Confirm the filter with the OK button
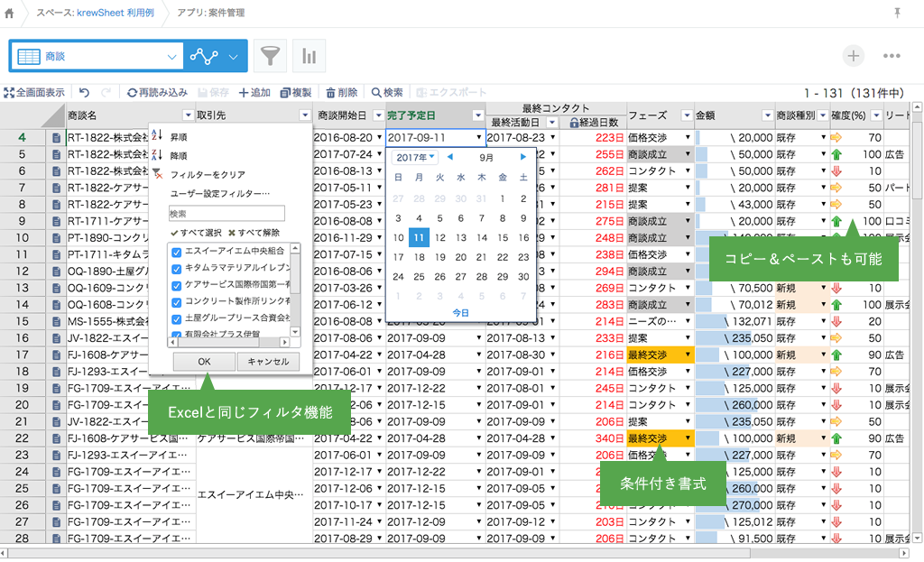924x562 pixels. [204, 362]
